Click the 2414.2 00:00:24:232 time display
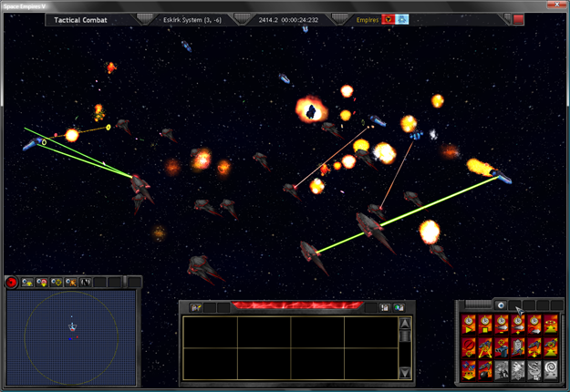 pos(288,20)
